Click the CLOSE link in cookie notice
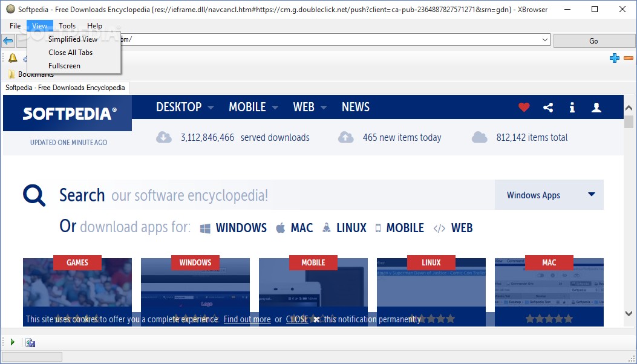The height and width of the screenshot is (364, 637). click(297, 319)
